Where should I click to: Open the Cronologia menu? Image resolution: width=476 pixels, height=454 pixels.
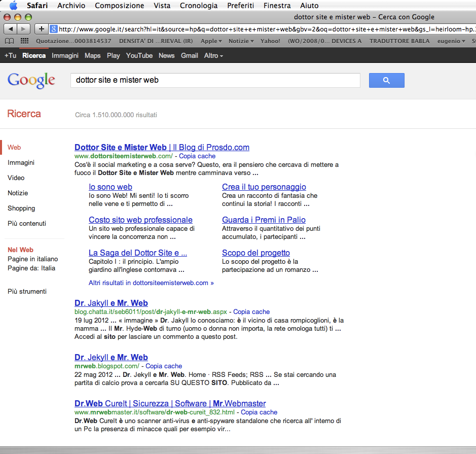click(199, 6)
